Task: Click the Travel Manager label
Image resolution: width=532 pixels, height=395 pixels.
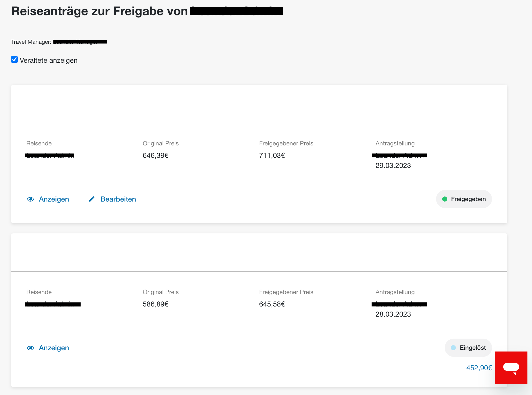Action: point(31,42)
